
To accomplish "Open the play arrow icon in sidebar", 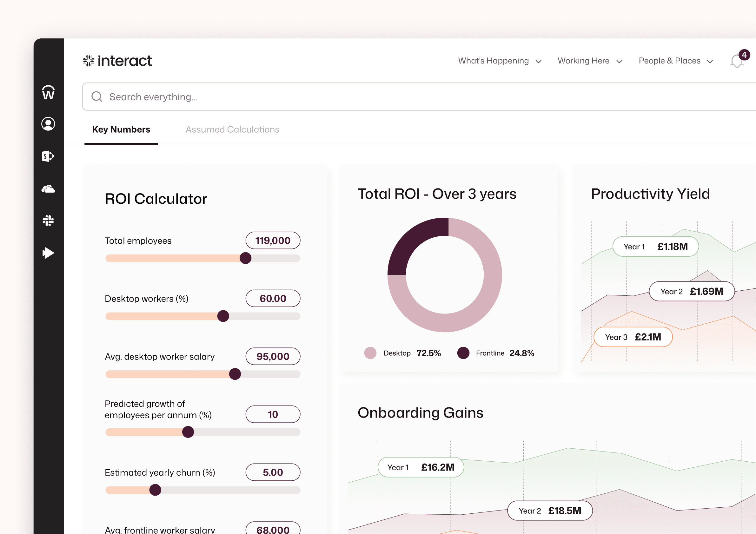I will tap(49, 253).
